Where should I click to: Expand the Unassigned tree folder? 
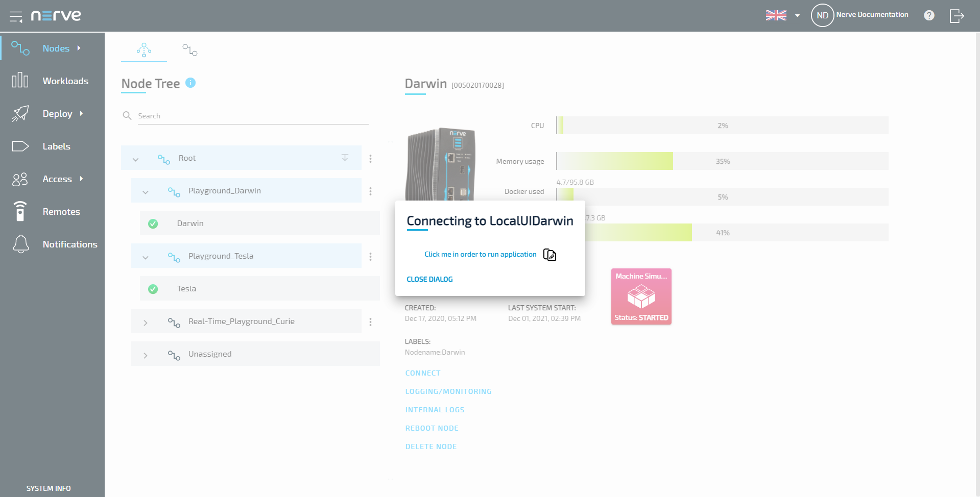(146, 355)
